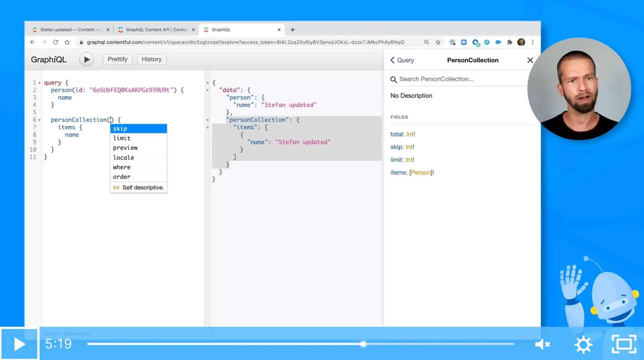Go forward in browser history
Image resolution: width=644 pixels, height=360 pixels.
[x=44, y=42]
